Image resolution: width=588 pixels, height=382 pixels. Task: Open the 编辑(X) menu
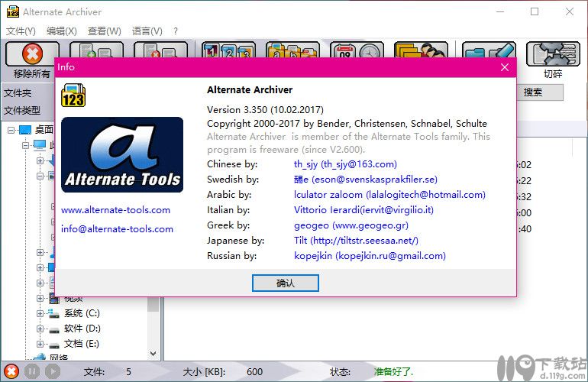pos(62,31)
